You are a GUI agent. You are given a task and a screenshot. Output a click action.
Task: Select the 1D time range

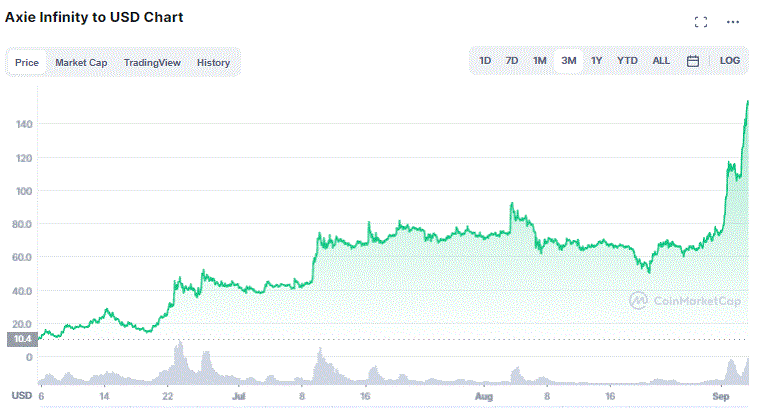pyautogui.click(x=485, y=61)
